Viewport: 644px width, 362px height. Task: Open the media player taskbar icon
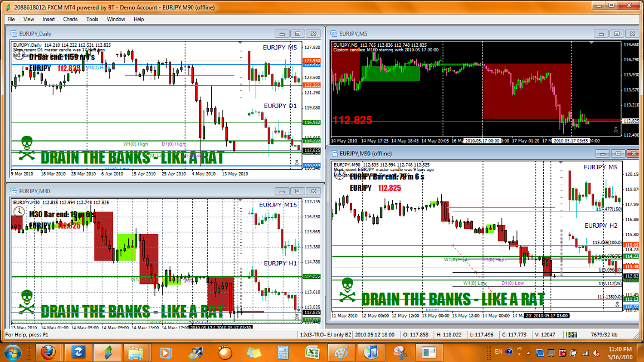165,353
